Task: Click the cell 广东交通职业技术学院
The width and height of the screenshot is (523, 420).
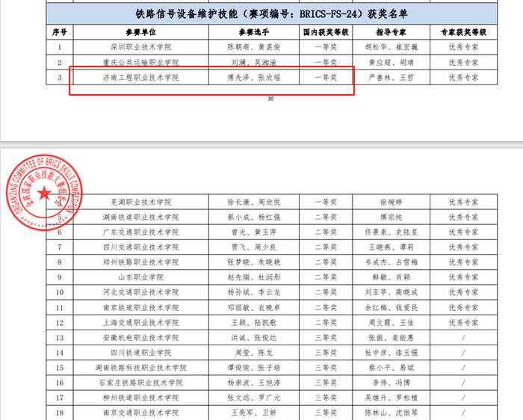Action: point(140,232)
